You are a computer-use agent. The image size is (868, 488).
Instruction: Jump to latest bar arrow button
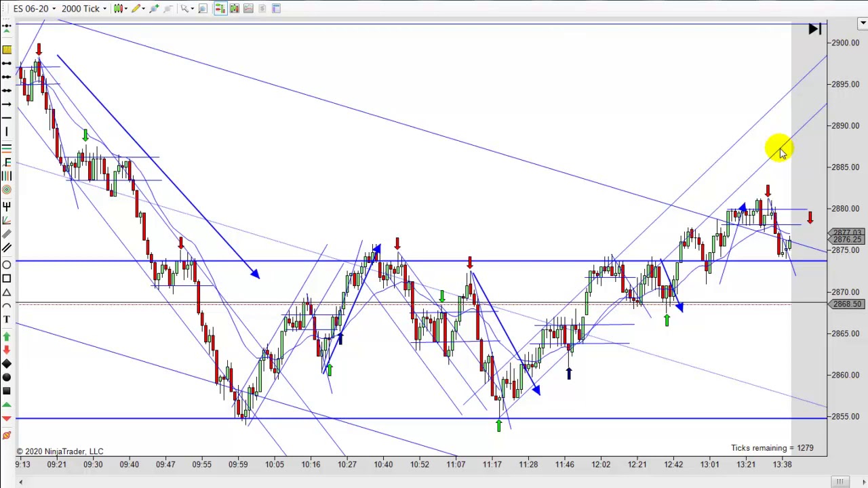coord(815,29)
